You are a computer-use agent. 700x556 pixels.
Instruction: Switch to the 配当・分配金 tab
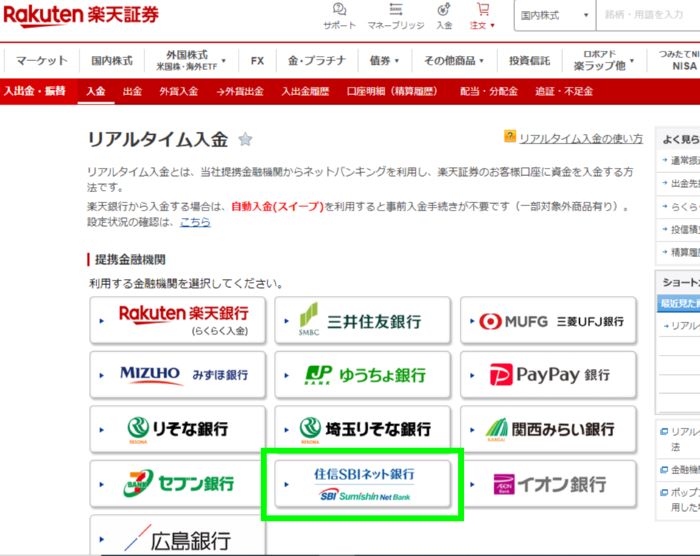coord(489,92)
